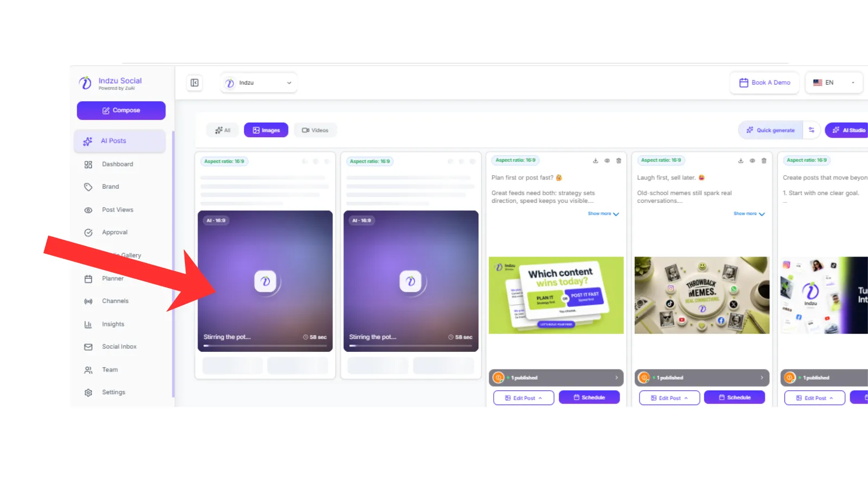Click the Social Inbox envelope icon
The image size is (868, 488).
88,347
